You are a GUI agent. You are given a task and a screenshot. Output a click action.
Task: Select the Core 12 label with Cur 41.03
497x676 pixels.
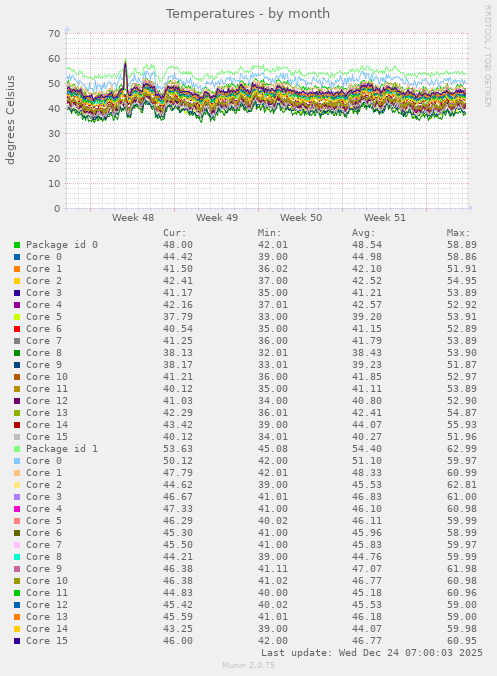(x=47, y=401)
